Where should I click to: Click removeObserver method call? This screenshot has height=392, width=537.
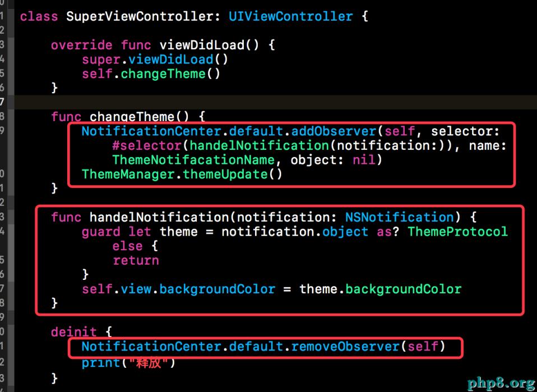point(345,347)
